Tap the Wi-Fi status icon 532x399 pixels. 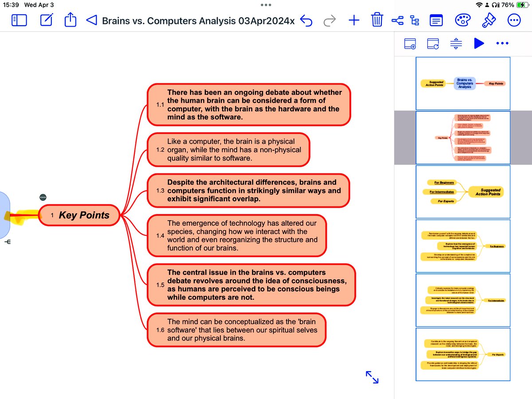pyautogui.click(x=479, y=4)
